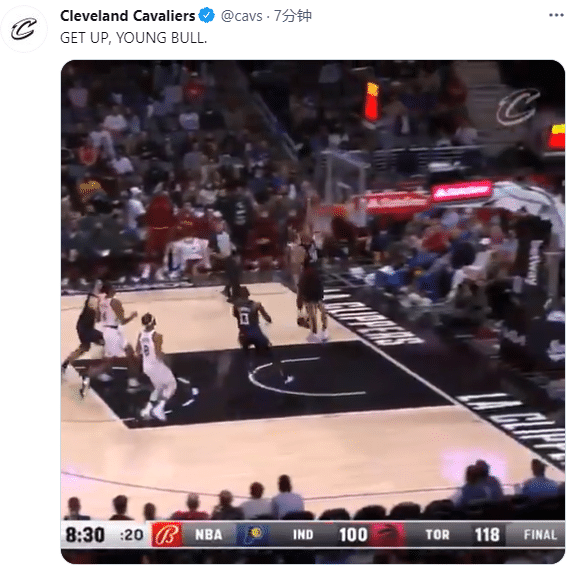Play the basketball video at center court
The image size is (567, 567).
coord(313,311)
